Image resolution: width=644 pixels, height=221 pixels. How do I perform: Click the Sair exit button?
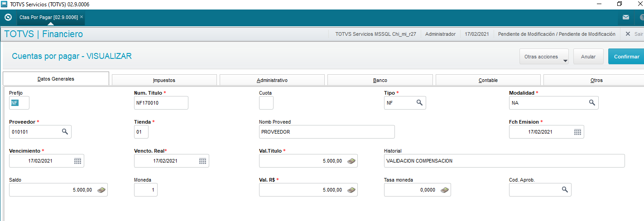(634, 34)
